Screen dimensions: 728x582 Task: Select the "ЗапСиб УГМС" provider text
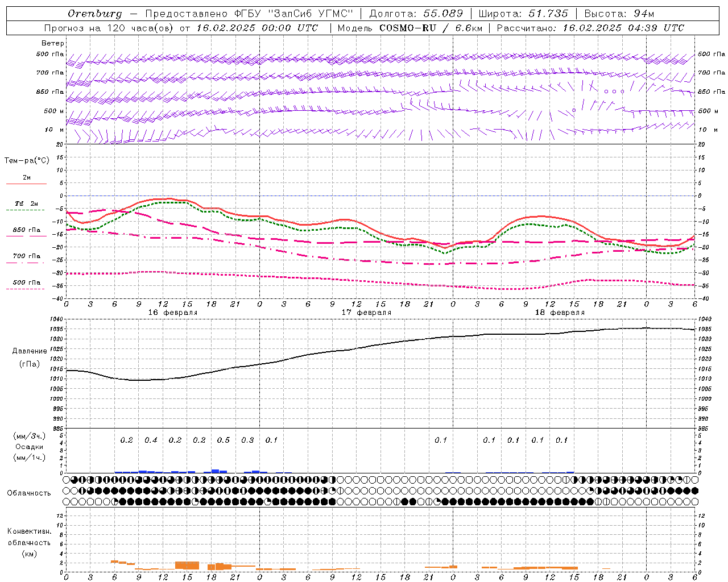pos(311,13)
